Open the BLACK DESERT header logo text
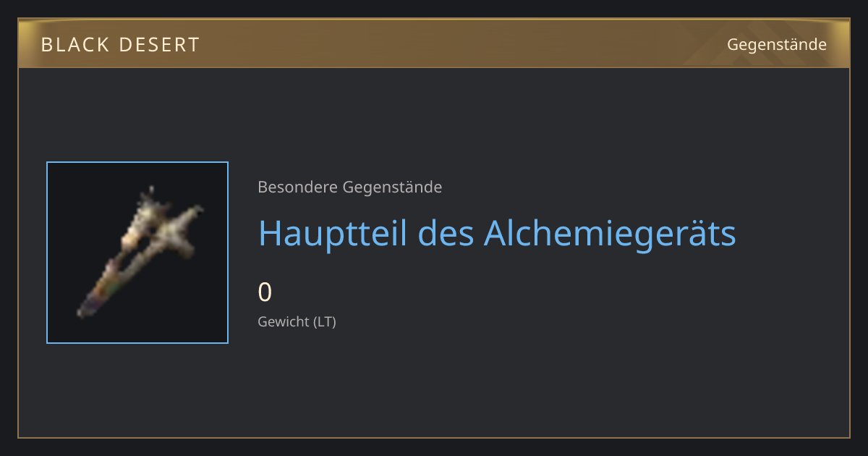868x456 pixels. click(x=120, y=45)
